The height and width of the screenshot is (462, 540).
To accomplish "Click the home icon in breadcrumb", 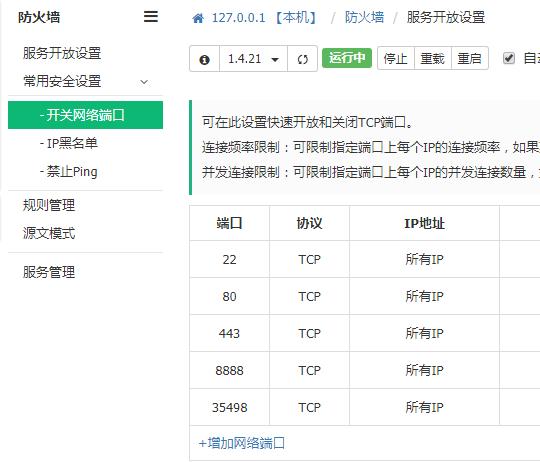I will (198, 18).
